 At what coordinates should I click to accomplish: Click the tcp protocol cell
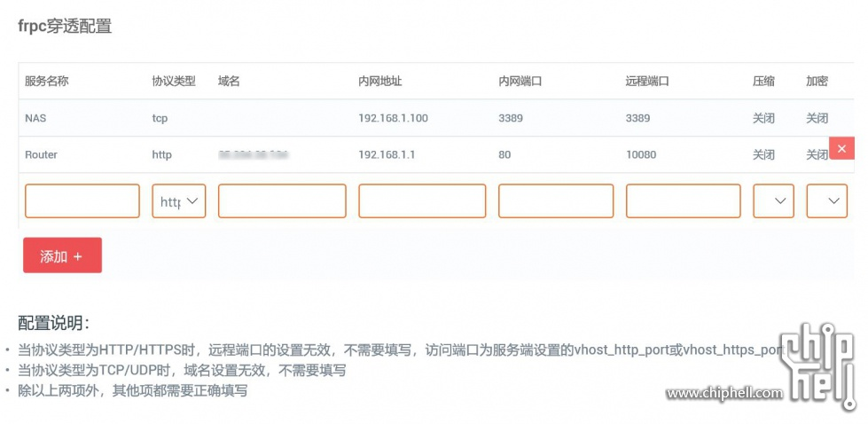pyautogui.click(x=160, y=119)
